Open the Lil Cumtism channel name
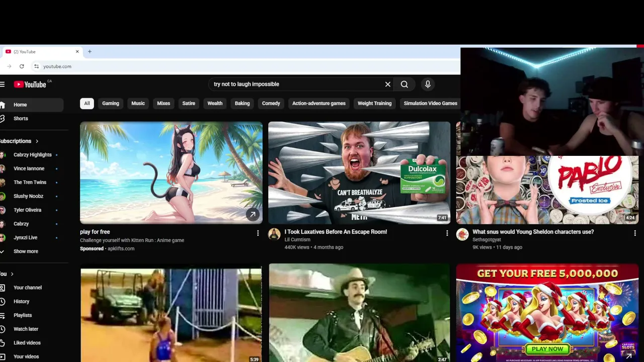644x362 pixels. [x=297, y=240]
